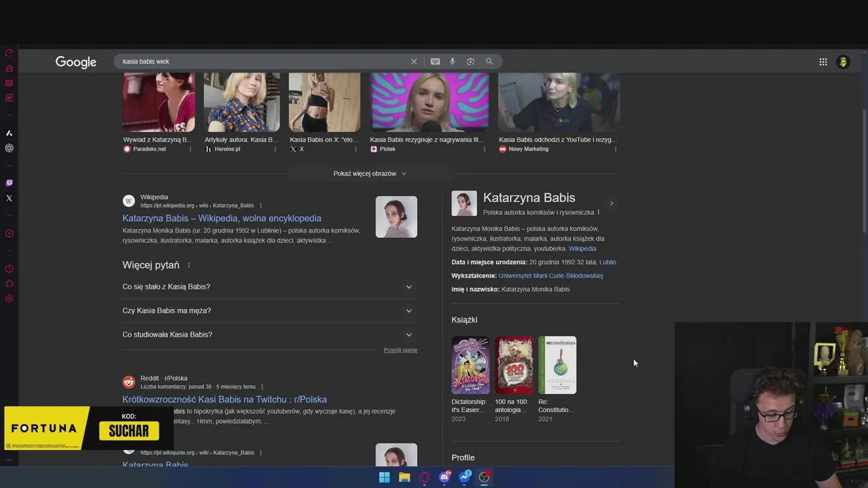
Task: Open 'Dictatorship: It's Easier...' book cover
Action: click(470, 365)
